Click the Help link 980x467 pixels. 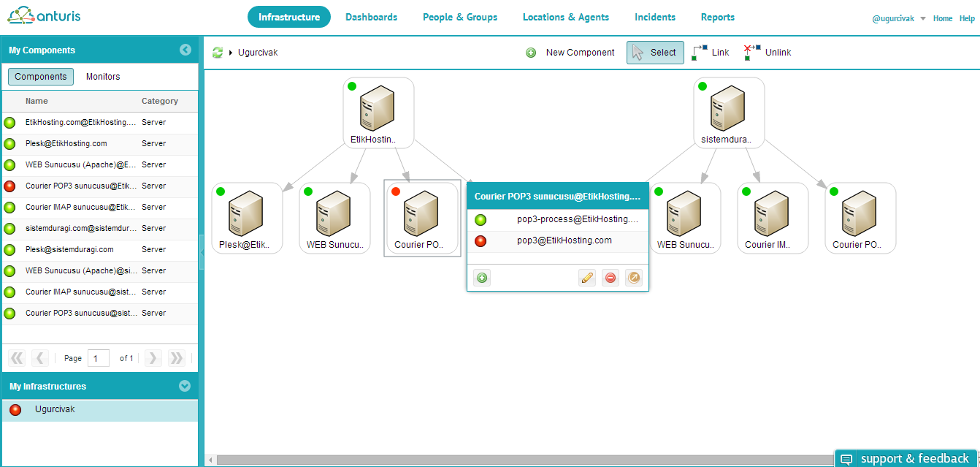(x=967, y=18)
